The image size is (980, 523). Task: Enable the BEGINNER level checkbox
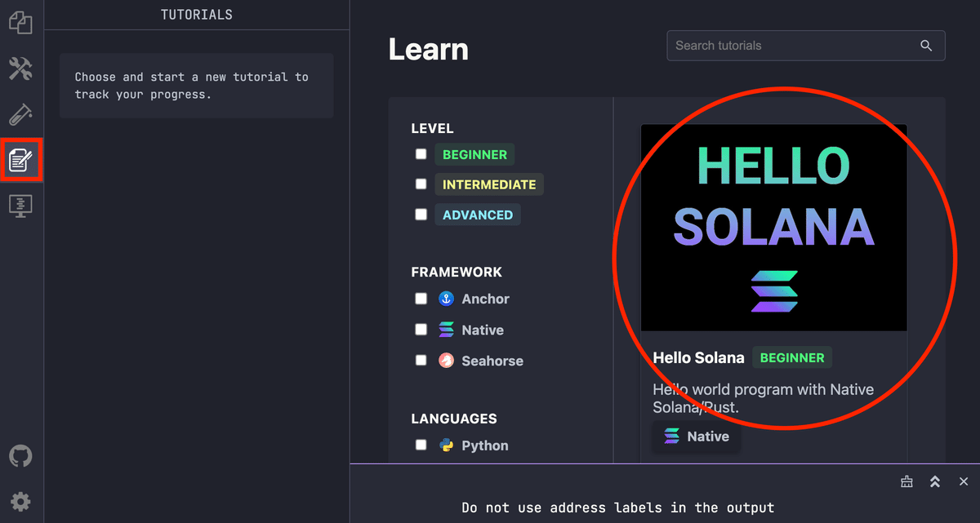[421, 154]
